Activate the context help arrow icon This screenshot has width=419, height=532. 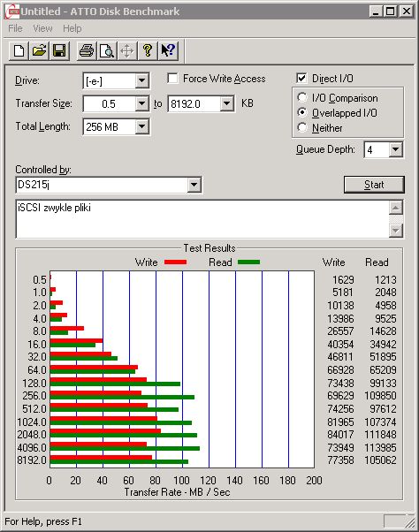click(168, 51)
